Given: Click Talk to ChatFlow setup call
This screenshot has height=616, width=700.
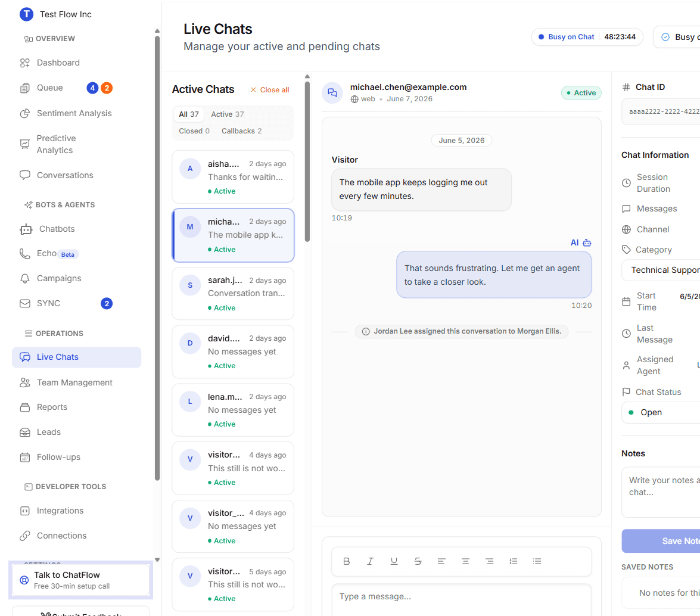Looking at the screenshot, I should tap(81, 580).
